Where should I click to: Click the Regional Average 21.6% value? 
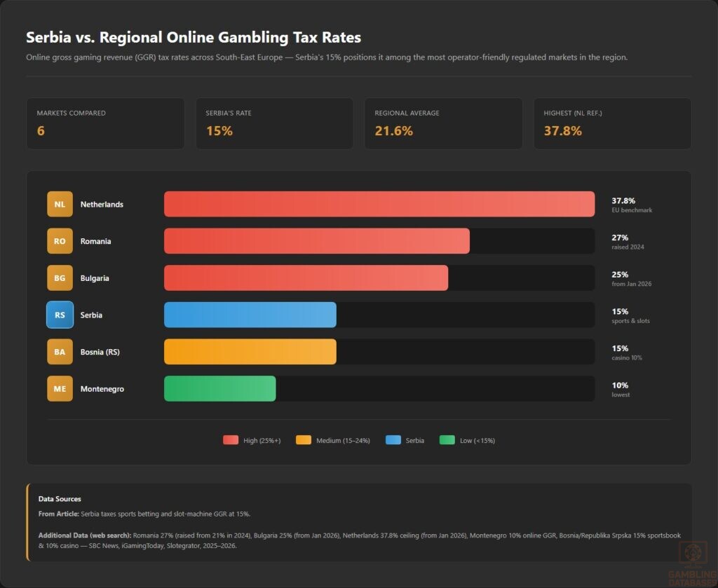coord(394,131)
